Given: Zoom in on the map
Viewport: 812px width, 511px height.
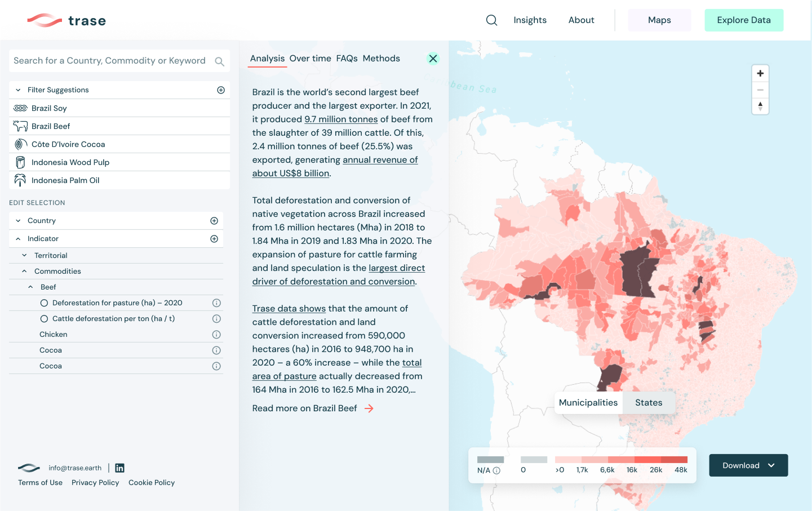Looking at the screenshot, I should pyautogui.click(x=760, y=74).
